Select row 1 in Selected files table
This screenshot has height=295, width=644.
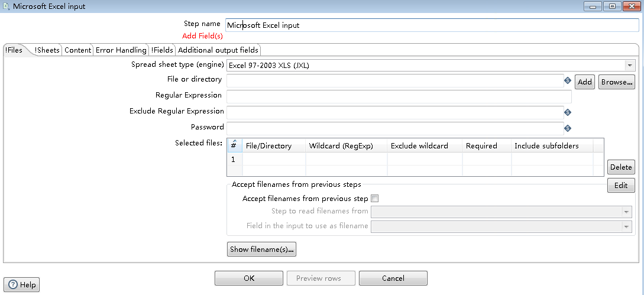(415, 159)
